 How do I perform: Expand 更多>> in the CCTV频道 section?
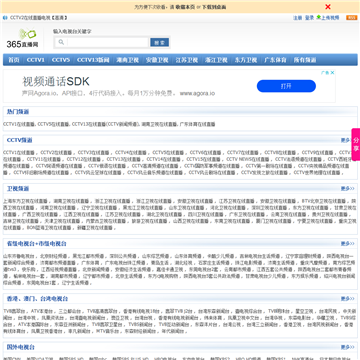[347, 140]
